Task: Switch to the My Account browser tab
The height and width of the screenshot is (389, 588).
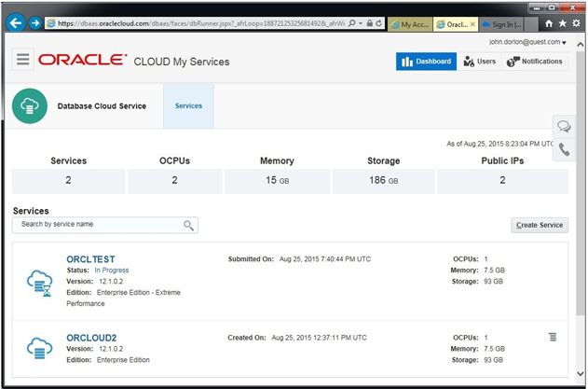Action: pyautogui.click(x=410, y=24)
